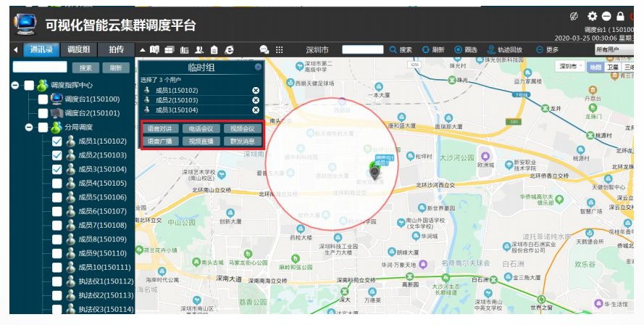Start 视频直播 live video
Image resolution: width=644 pixels, height=325 pixels.
pyautogui.click(x=201, y=141)
